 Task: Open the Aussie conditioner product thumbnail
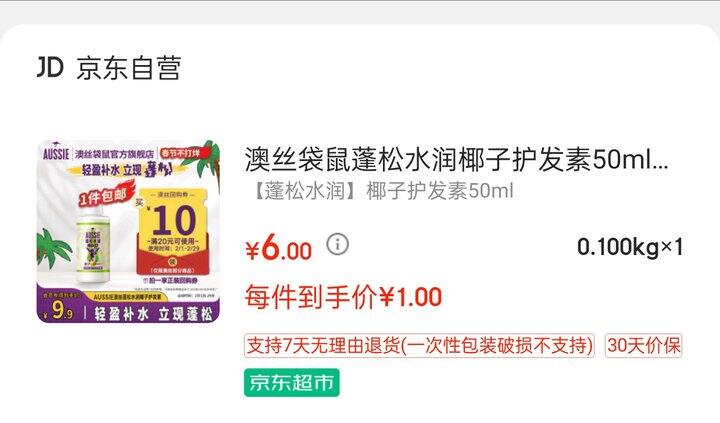pyautogui.click(x=128, y=231)
